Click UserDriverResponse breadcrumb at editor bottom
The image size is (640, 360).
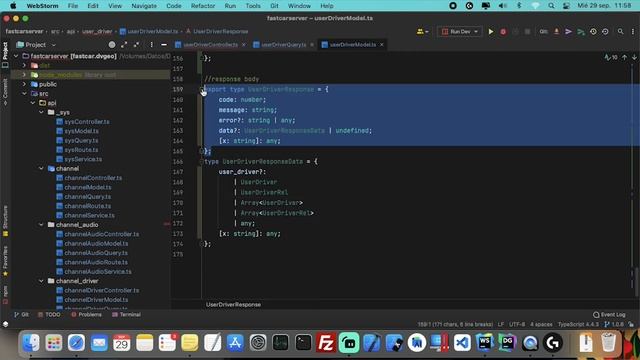pos(233,304)
